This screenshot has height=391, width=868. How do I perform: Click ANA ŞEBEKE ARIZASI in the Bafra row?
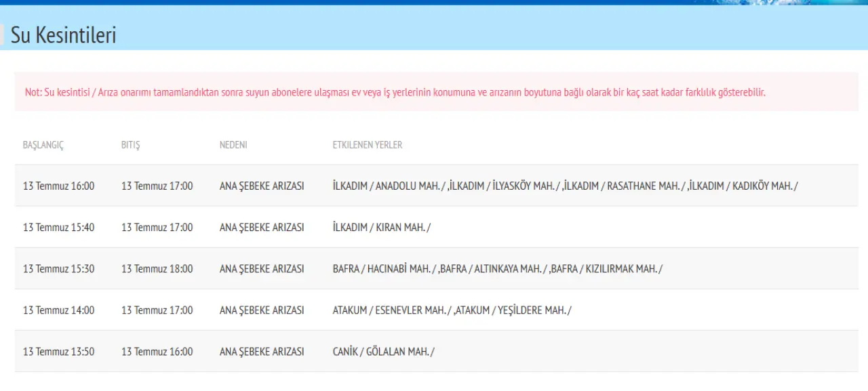click(262, 268)
